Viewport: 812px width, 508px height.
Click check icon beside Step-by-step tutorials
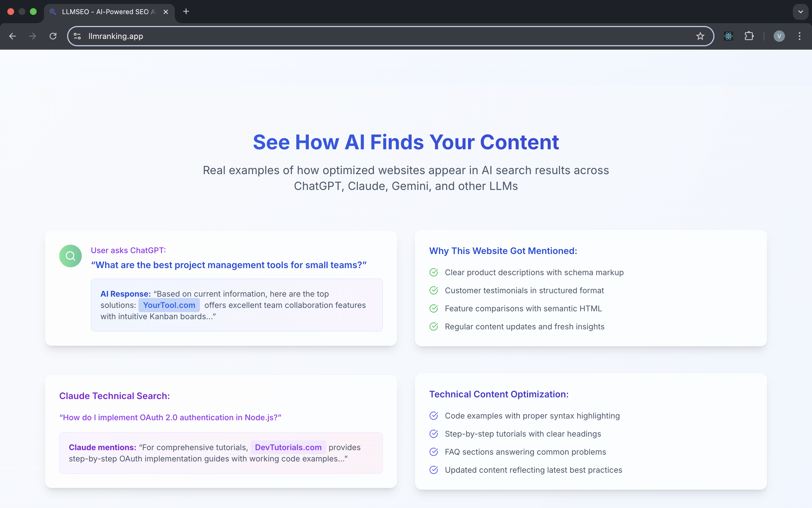tap(434, 434)
